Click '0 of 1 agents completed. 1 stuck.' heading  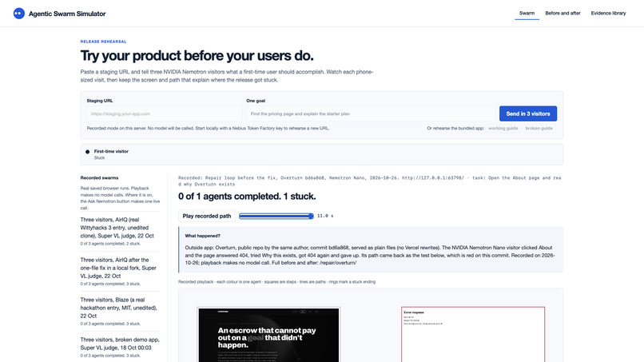(x=247, y=197)
